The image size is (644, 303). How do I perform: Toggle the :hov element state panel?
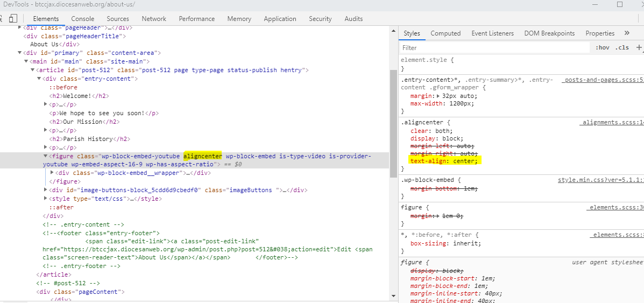(x=602, y=47)
